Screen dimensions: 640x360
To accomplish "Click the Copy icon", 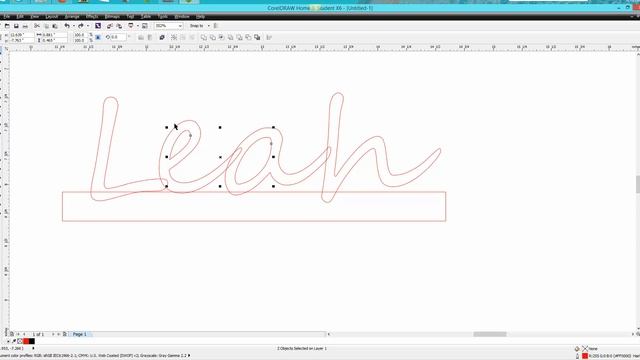I will pyautogui.click(x=46, y=26).
